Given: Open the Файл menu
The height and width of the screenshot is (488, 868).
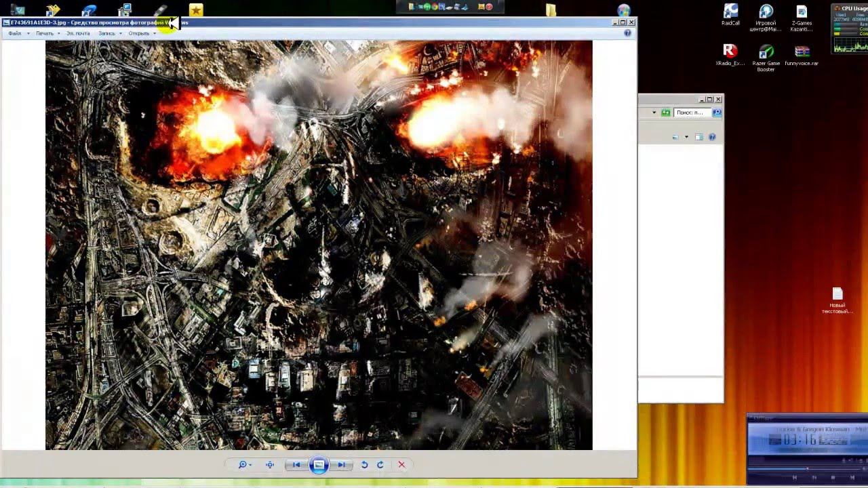Looking at the screenshot, I should pyautogui.click(x=15, y=33).
